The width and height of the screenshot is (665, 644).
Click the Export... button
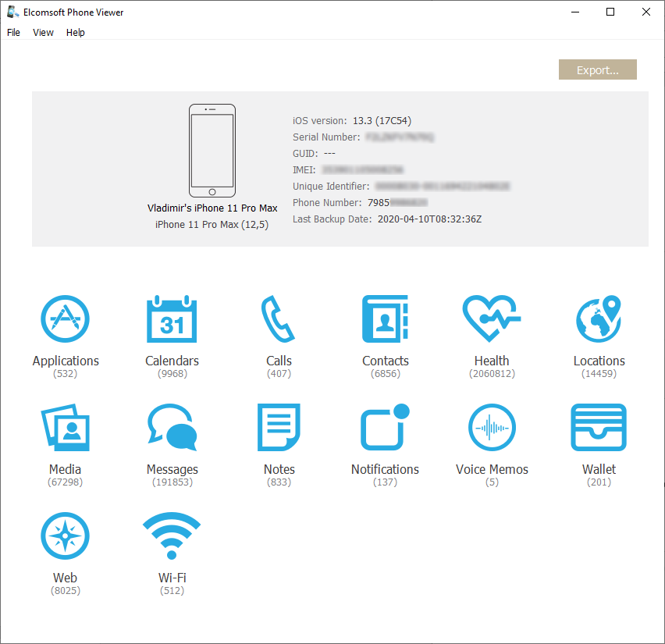click(x=597, y=70)
